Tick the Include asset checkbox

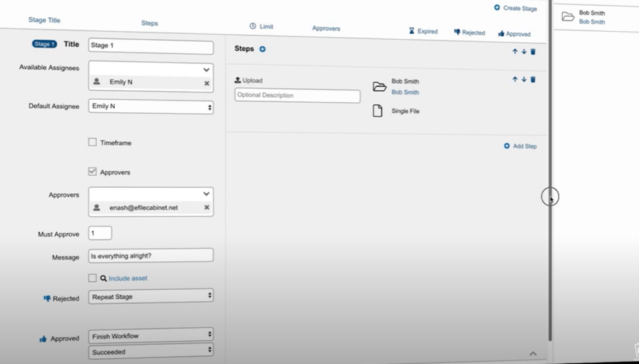[92, 278]
